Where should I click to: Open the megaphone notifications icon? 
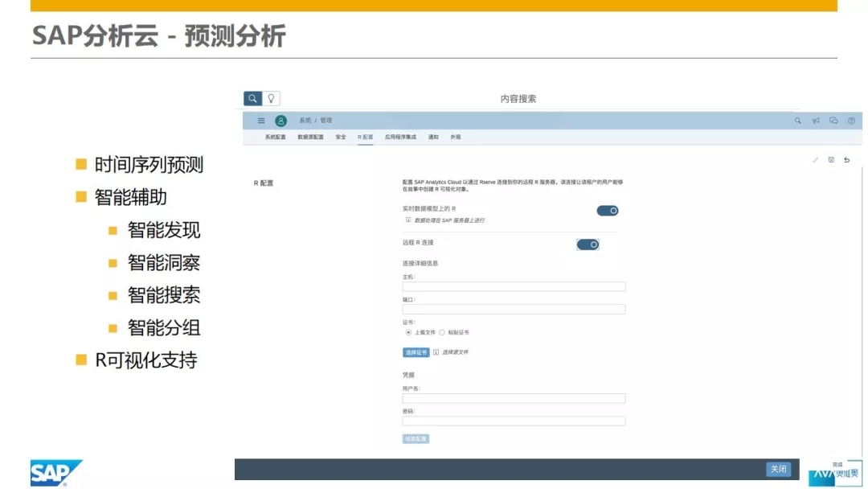pyautogui.click(x=816, y=121)
